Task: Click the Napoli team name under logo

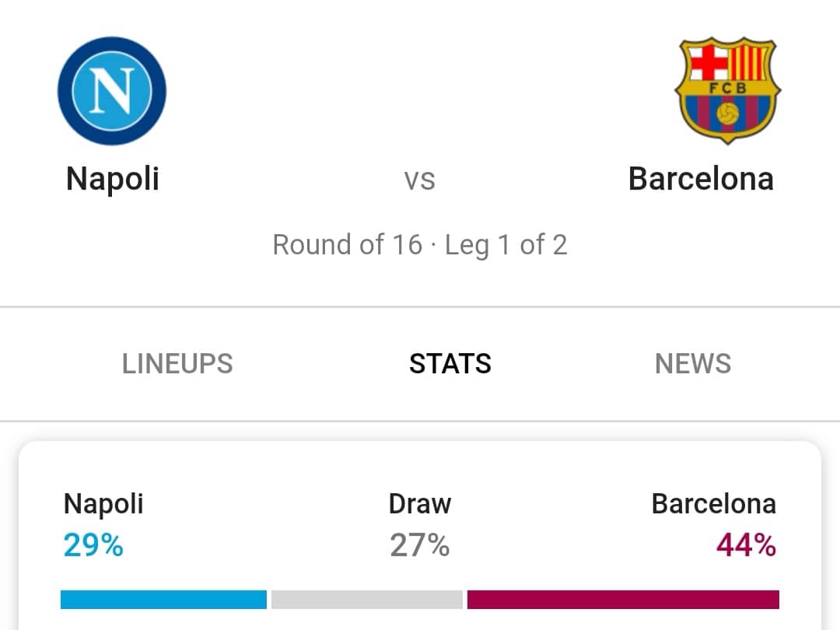Action: pos(113,179)
